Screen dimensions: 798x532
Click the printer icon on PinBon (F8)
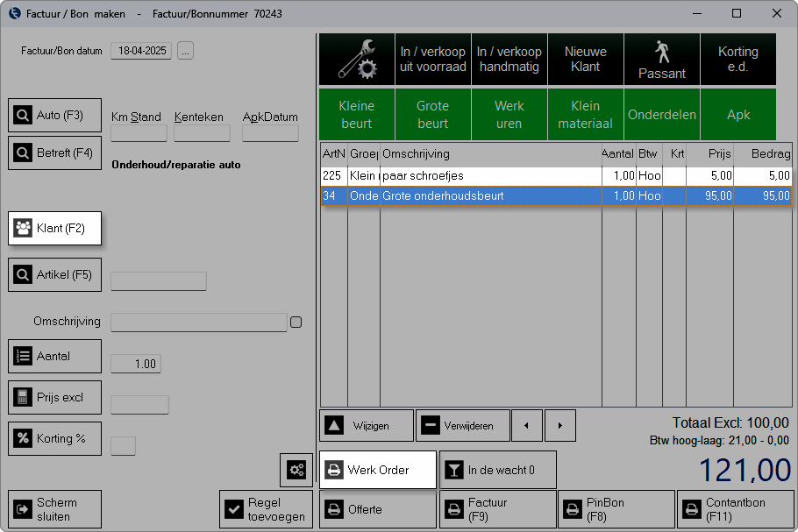point(573,509)
